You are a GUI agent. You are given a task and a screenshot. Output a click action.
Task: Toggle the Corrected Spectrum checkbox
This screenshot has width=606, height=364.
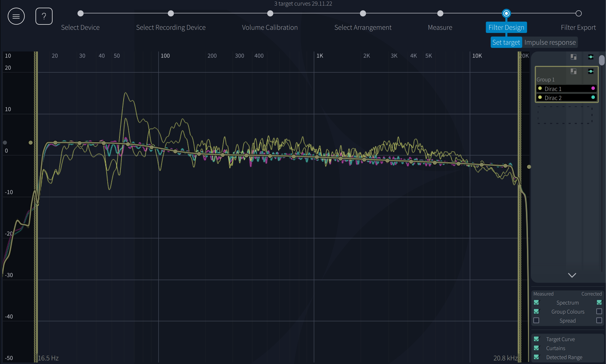coord(599,302)
